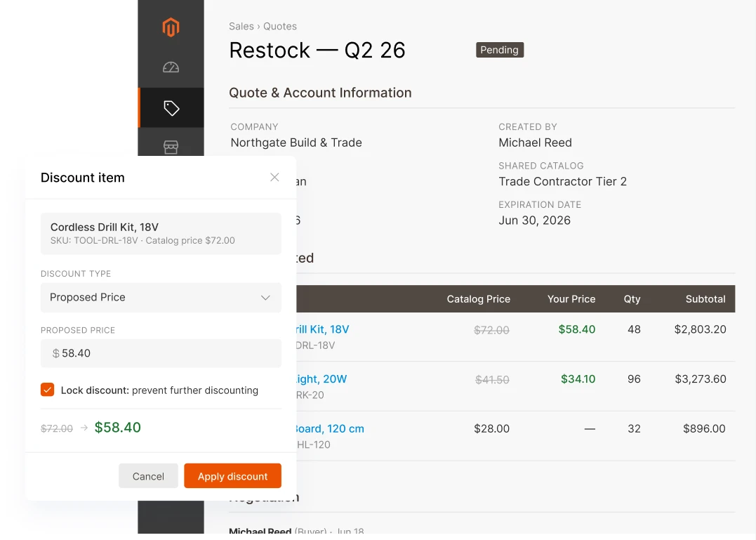Viewport: 756px width, 540px height.
Task: Select the Sales tag icon
Action: 171,108
